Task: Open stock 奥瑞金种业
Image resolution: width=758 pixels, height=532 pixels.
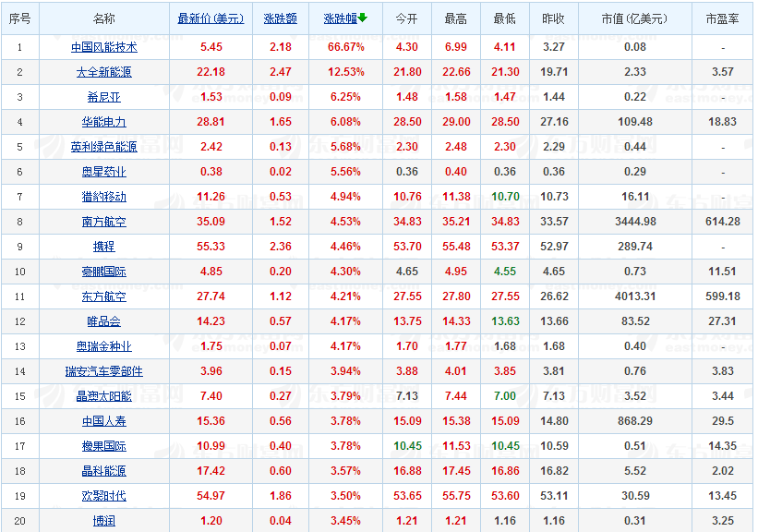Action: pos(104,346)
